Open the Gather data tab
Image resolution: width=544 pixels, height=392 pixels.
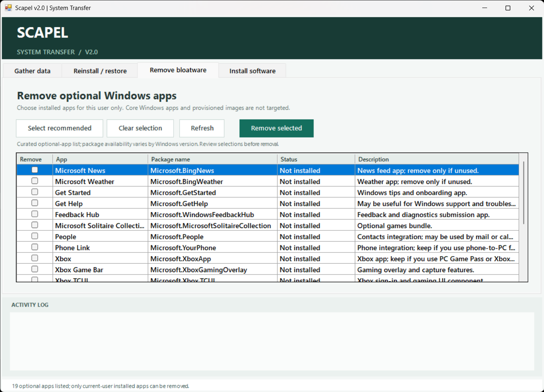click(32, 71)
